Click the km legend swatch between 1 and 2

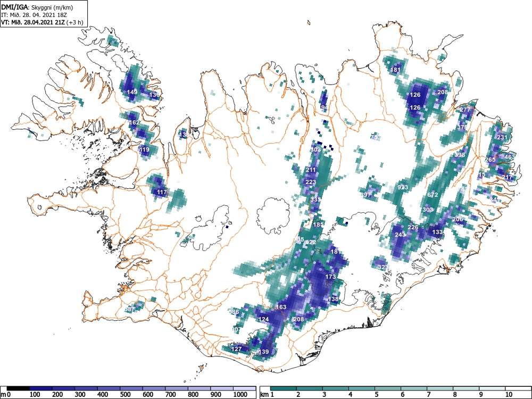coord(284,388)
